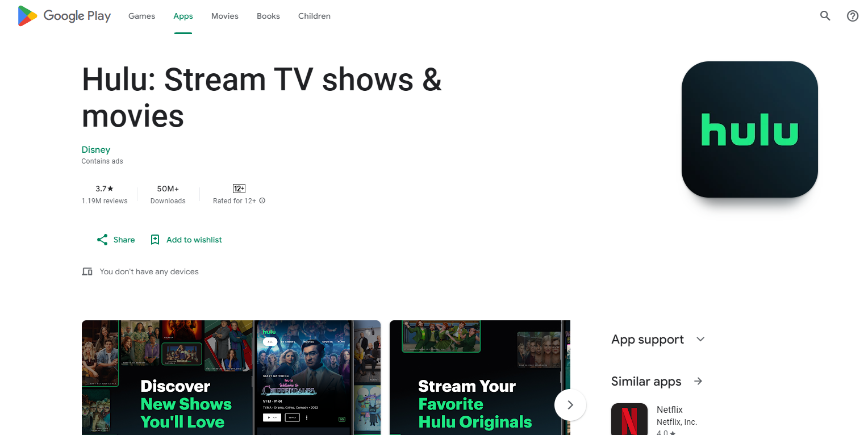This screenshot has width=868, height=435.
Task: Click the devices icon next to no devices
Action: pyautogui.click(x=87, y=271)
